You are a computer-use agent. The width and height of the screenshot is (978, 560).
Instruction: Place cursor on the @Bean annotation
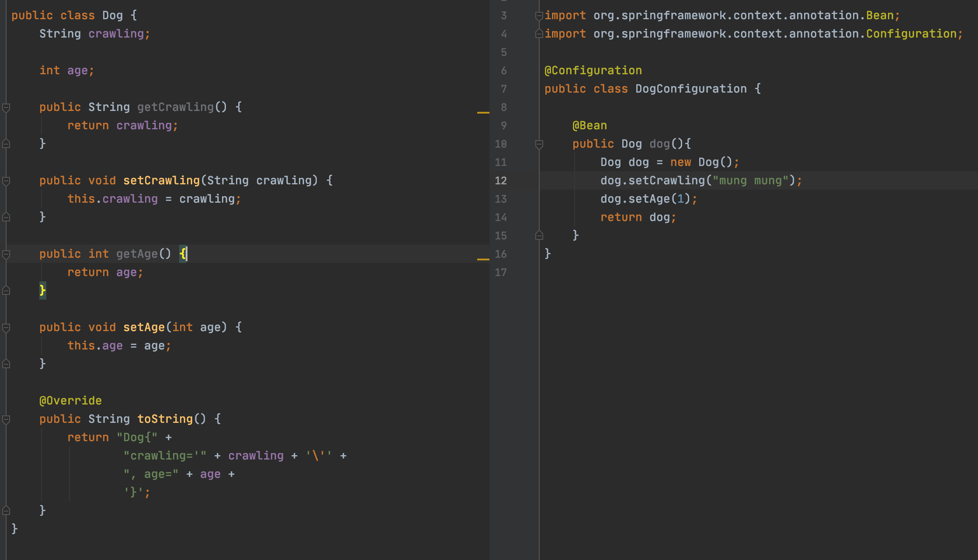click(590, 125)
